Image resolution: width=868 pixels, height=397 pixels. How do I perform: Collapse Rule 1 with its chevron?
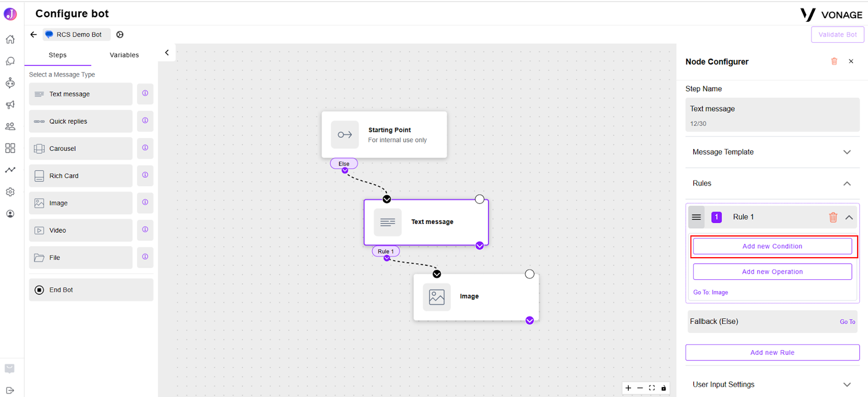click(849, 217)
